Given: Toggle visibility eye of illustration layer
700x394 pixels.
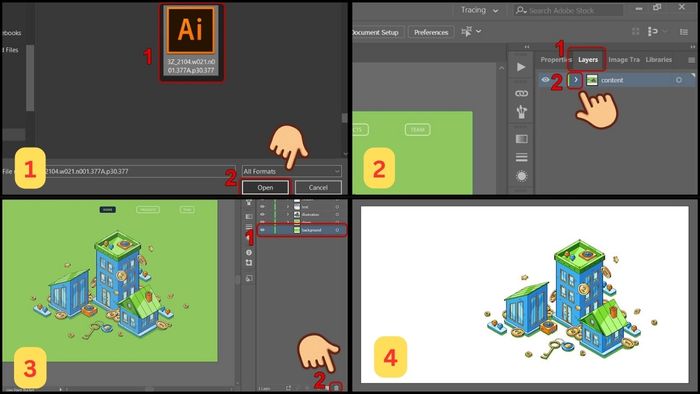Looking at the screenshot, I should tap(262, 215).
